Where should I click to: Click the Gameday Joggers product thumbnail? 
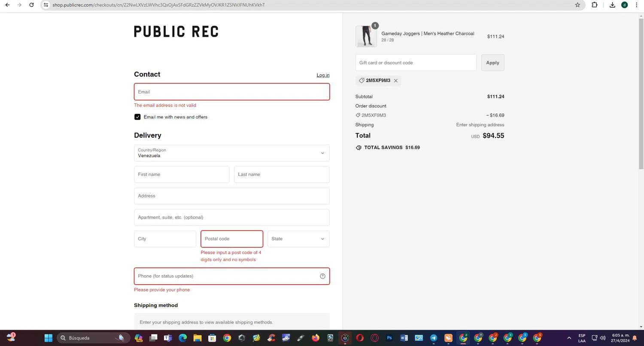click(366, 36)
